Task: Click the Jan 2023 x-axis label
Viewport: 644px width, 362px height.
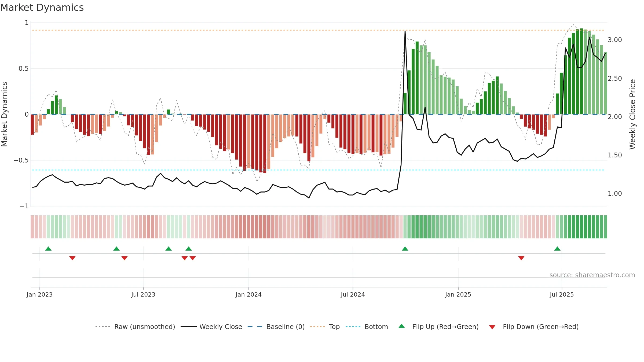Action: pyautogui.click(x=40, y=294)
